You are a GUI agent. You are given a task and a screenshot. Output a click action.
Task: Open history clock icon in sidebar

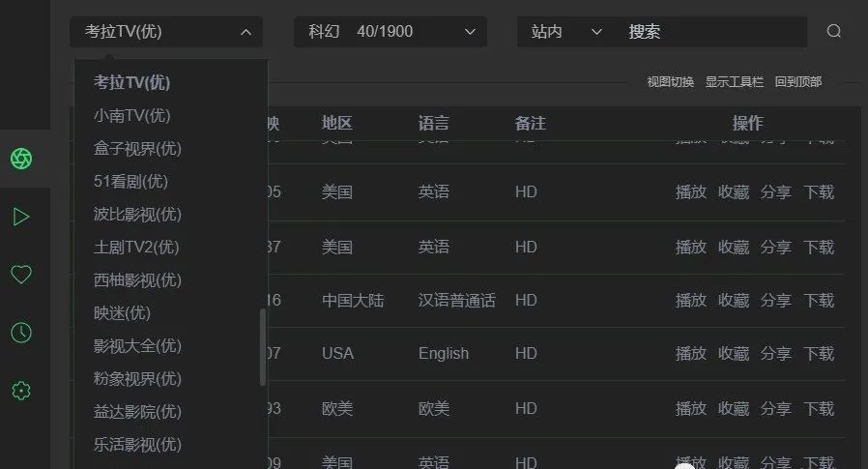(x=21, y=333)
